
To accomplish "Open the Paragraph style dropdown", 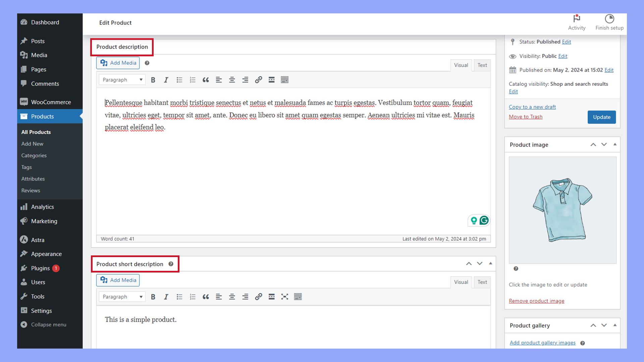I will (122, 79).
